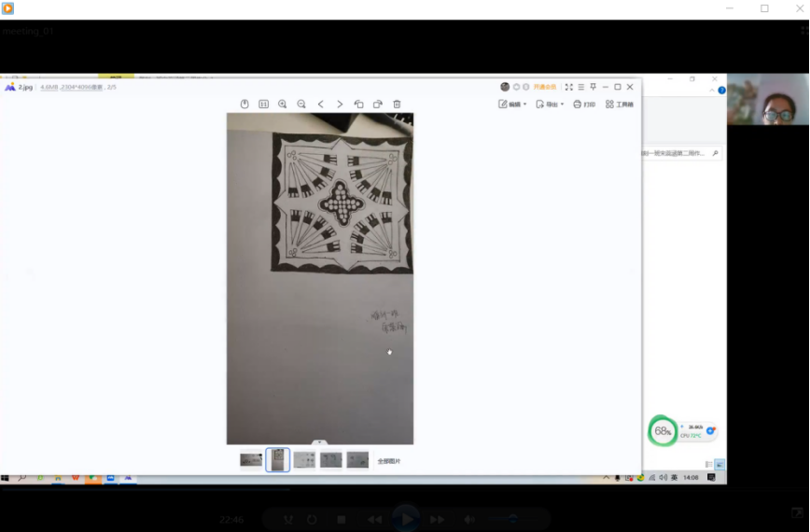Go to the previous image arrow
Viewport: 810px width, 532px height.
click(x=321, y=105)
